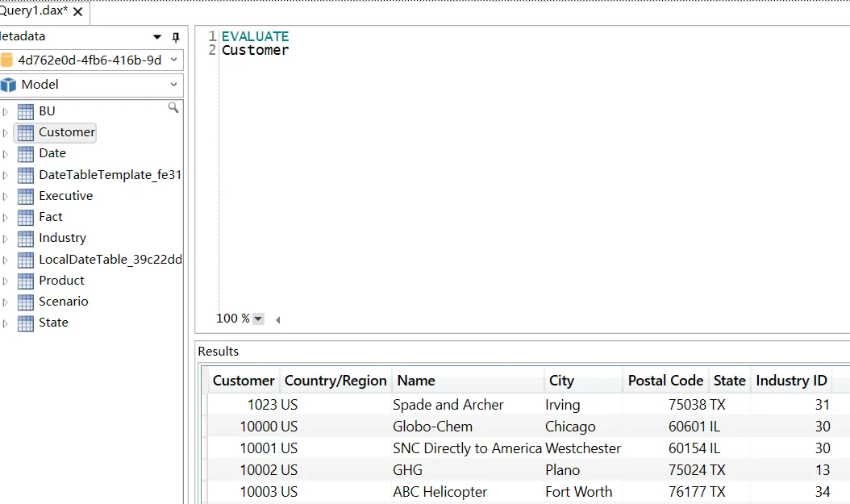Viewport: 850px width, 504px height.
Task: Click the Fact table icon
Action: click(x=26, y=217)
